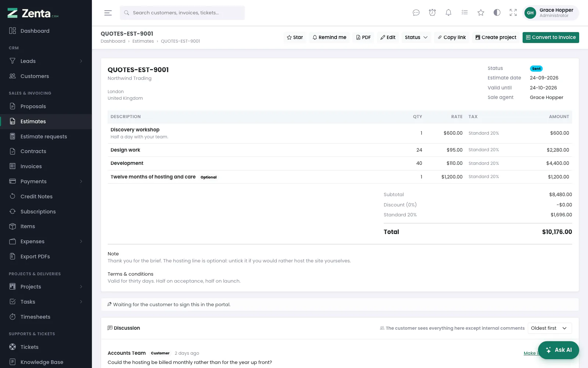This screenshot has height=368, width=588.
Task: Open Contracts in the sidebar
Action: click(46, 151)
